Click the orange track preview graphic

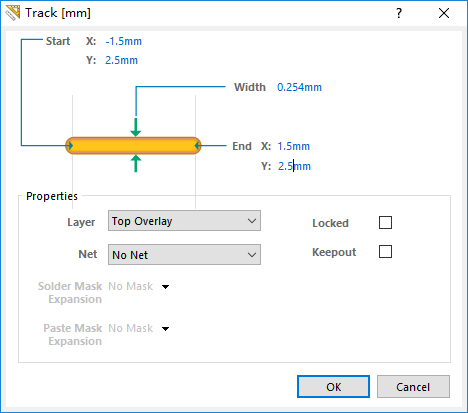pos(133,146)
